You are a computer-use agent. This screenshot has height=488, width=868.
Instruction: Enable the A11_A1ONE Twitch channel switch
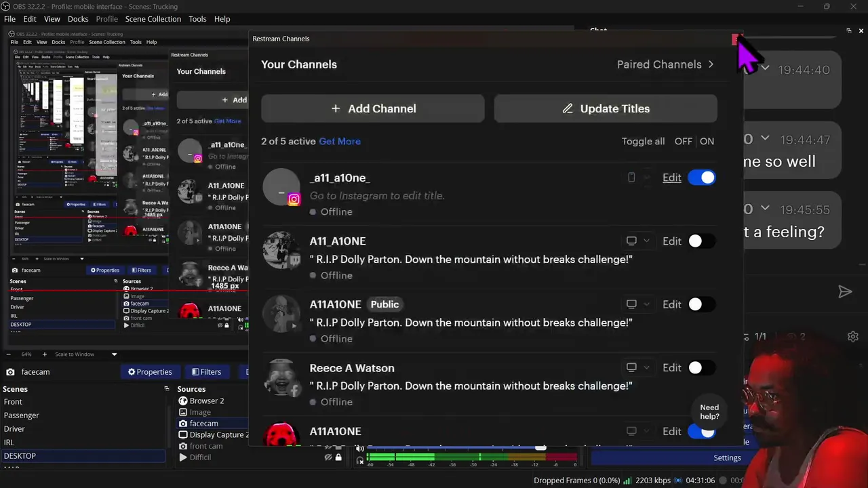[701, 241]
